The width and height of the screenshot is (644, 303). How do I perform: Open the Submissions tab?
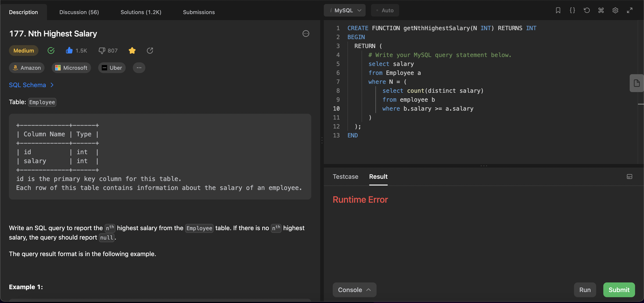(x=199, y=12)
